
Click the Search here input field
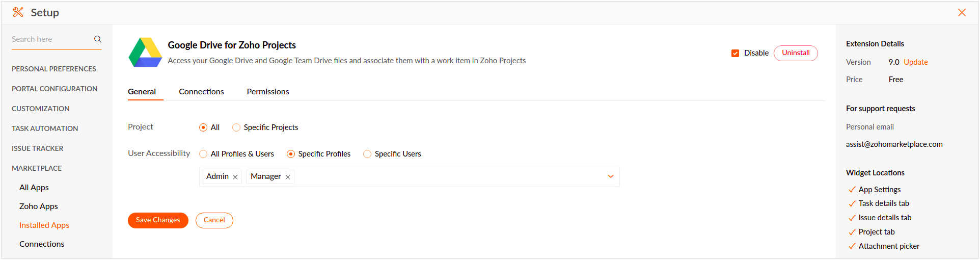tap(51, 39)
